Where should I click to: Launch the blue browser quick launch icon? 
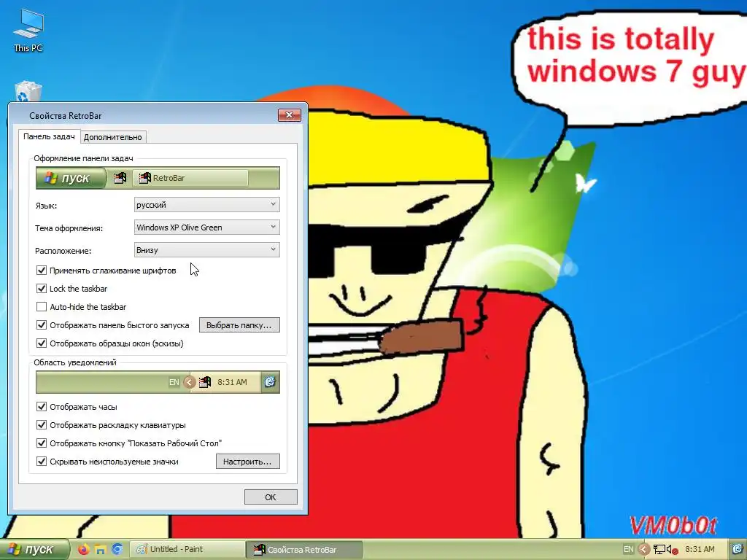coord(117,550)
